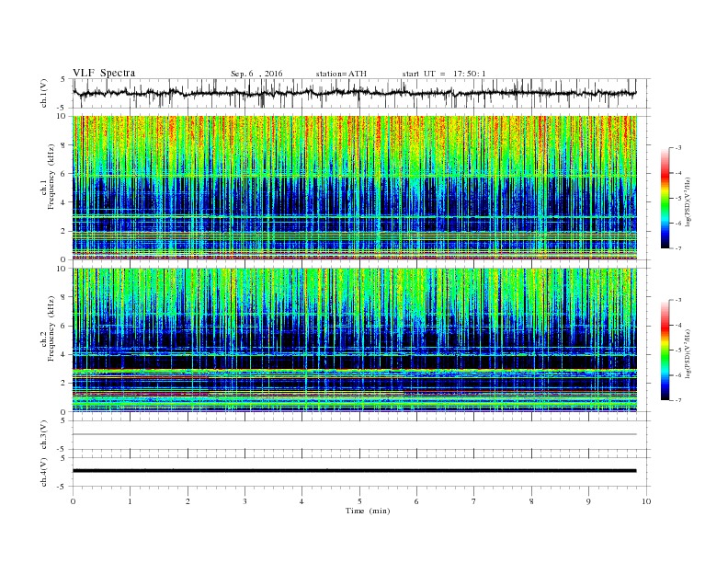The image size is (728, 563).
Task: Click the '2' tick on Time axis
Action: (x=188, y=501)
